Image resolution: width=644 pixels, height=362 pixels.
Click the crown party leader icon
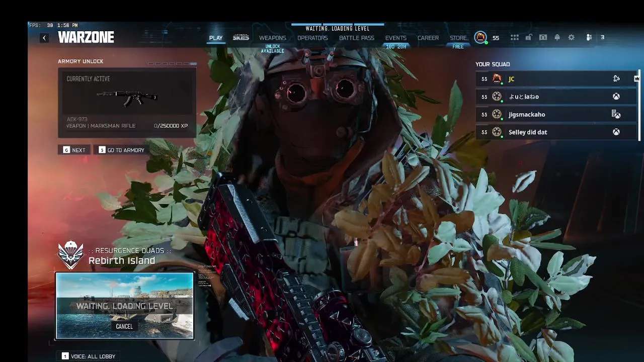[x=636, y=78]
